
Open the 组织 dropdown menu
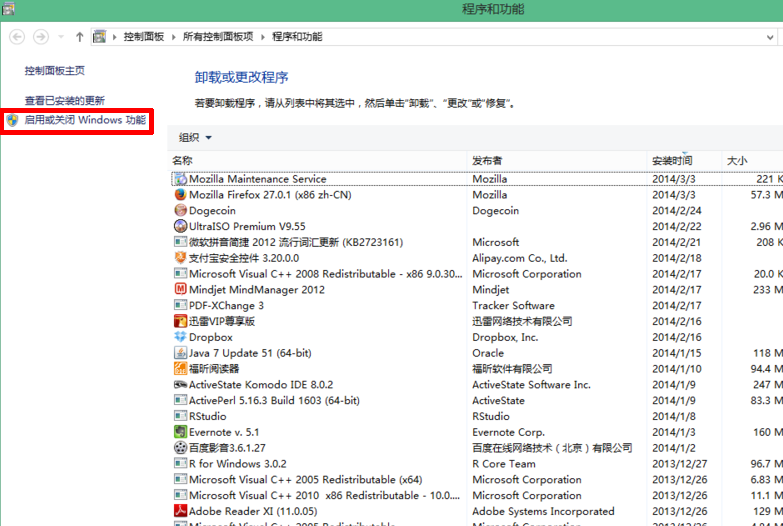point(195,138)
